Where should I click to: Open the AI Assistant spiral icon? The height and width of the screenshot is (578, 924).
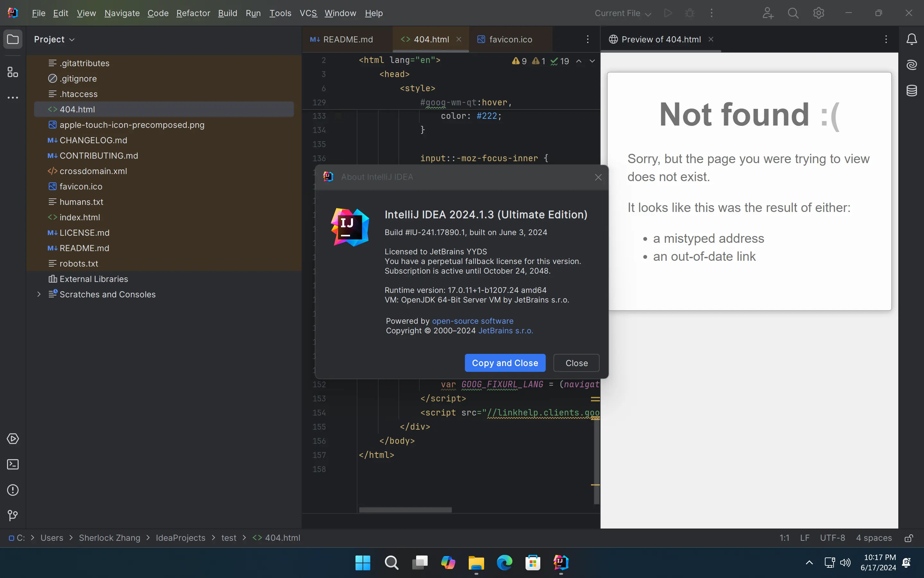pos(911,65)
